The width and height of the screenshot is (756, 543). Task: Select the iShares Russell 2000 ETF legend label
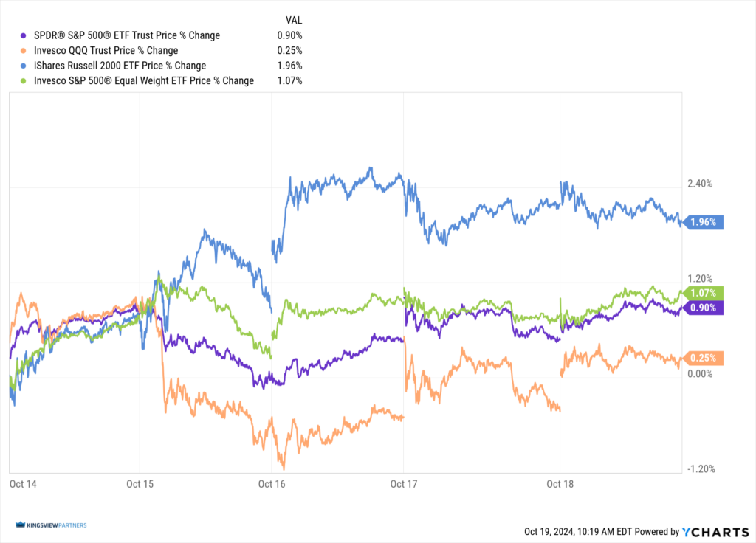pos(120,66)
